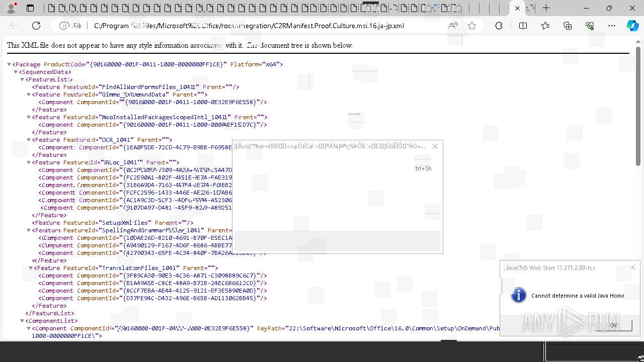Screen dimensions: 644x362
Task: Close the Java Web Start dialog
Action: (x=633, y=267)
